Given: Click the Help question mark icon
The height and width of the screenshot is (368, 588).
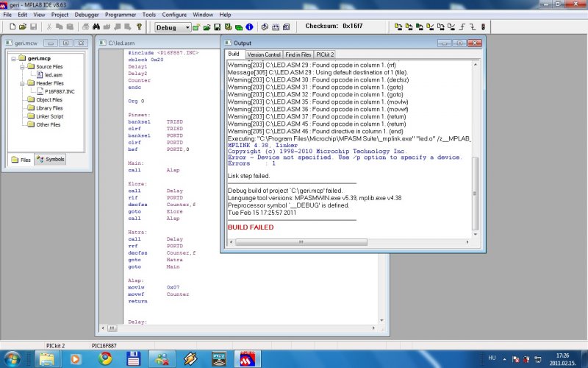Looking at the screenshot, I should point(139,26).
